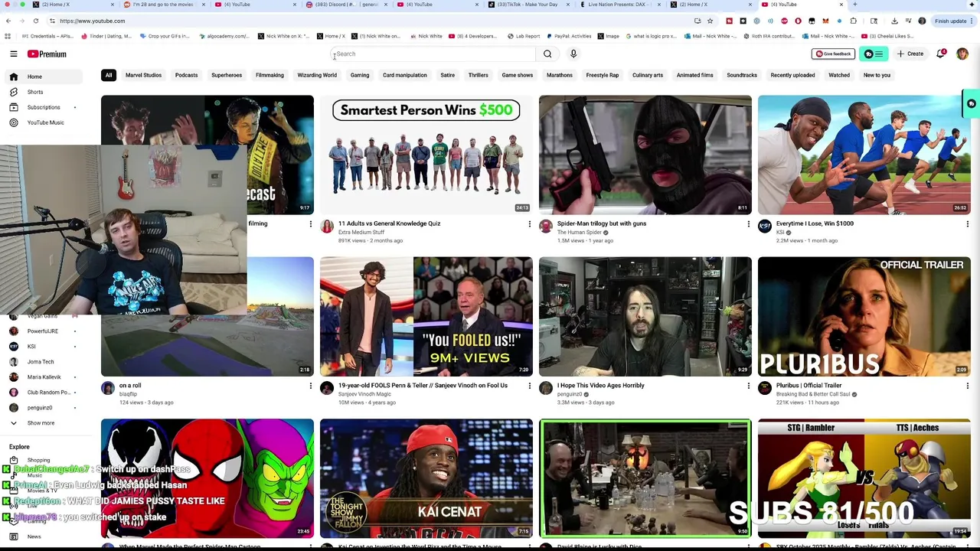Open Home in sidebar
The height and width of the screenshot is (551, 980).
pyautogui.click(x=44, y=77)
